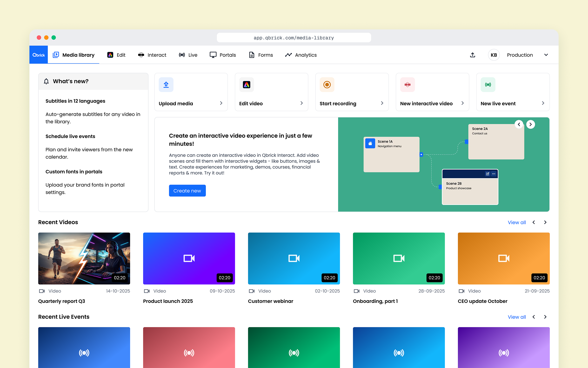This screenshot has height=368, width=588.
Task: Click the browser address bar URL
Action: click(294, 38)
